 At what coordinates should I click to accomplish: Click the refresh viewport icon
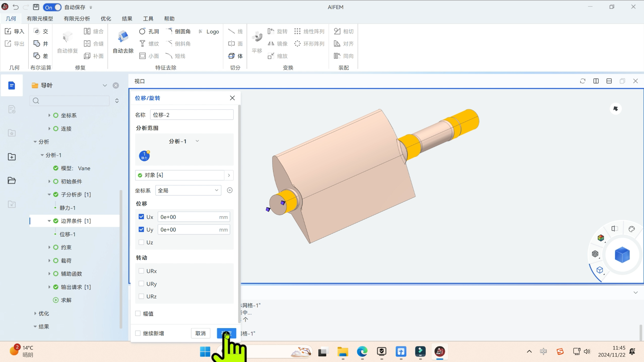click(583, 81)
